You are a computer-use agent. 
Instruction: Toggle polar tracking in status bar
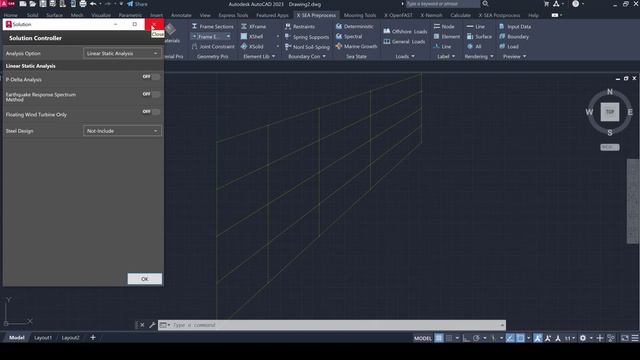[476, 338]
